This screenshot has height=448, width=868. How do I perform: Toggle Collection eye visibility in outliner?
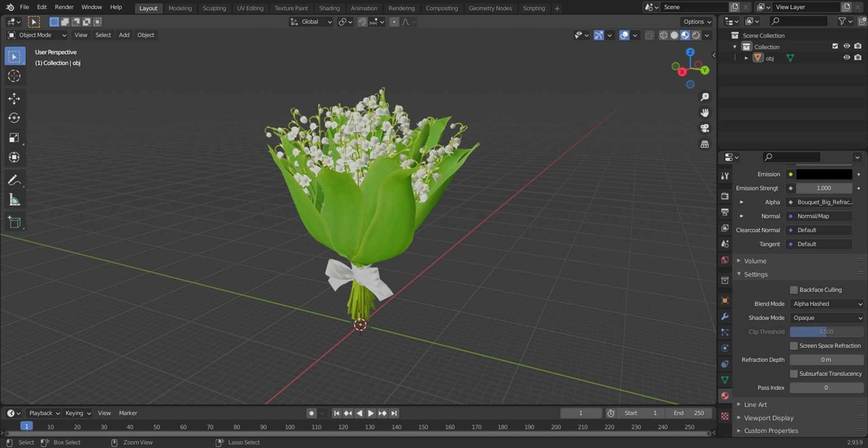pos(847,46)
